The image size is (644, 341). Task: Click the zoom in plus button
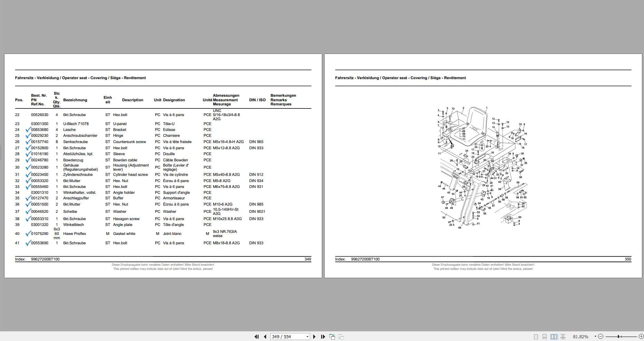[641, 337]
